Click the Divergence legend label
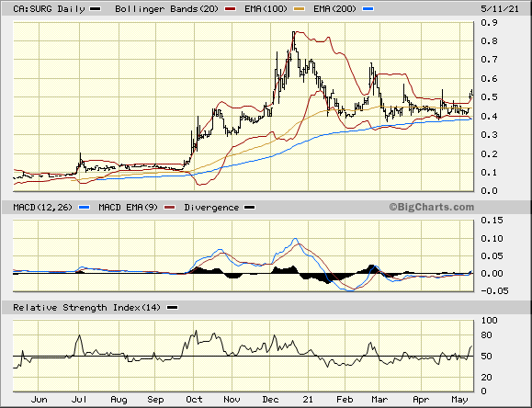The image size is (532, 408). tap(211, 208)
